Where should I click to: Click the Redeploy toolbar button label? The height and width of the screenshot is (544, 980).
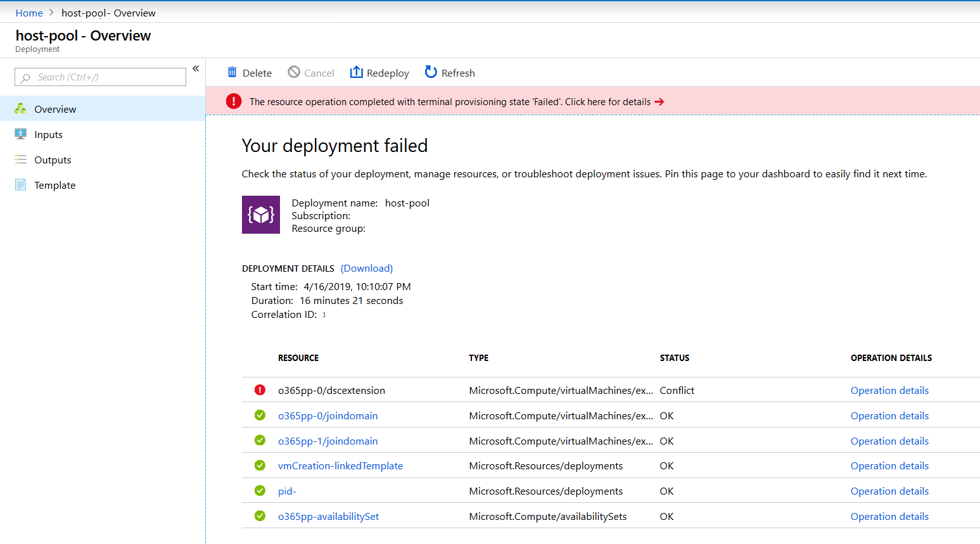point(388,73)
